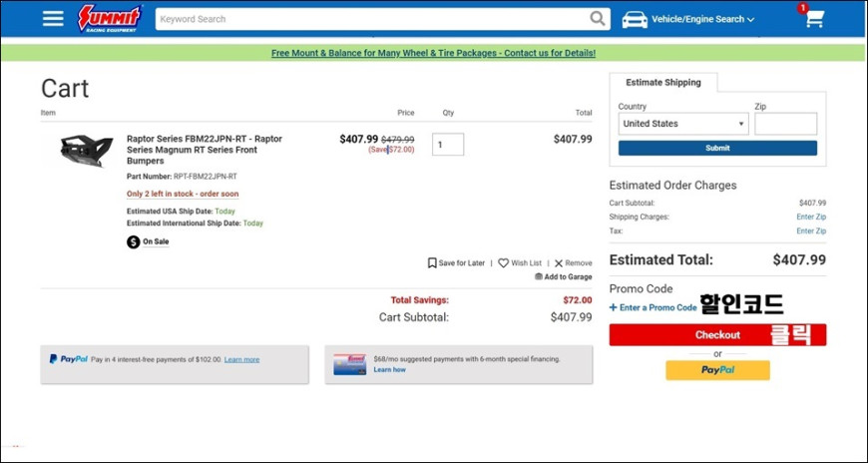Click the struck-through $479.99 price
Screen dimensions: 868x463
click(x=397, y=140)
